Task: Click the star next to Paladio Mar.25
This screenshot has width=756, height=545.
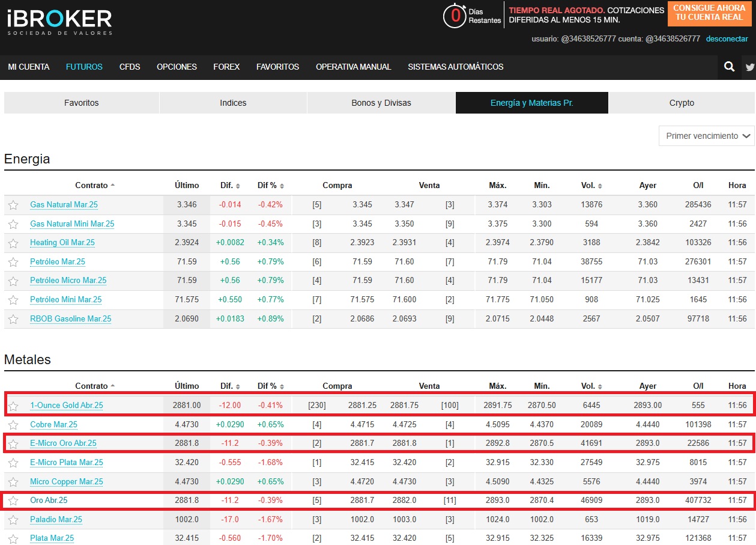Action: pyautogui.click(x=13, y=519)
